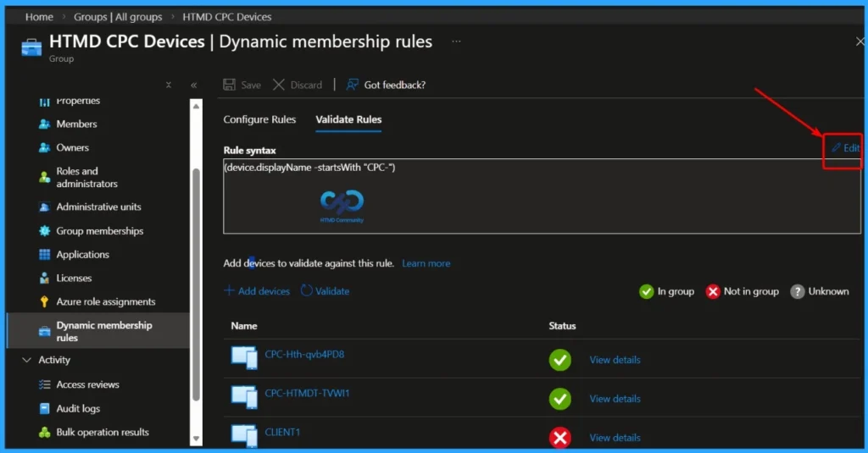Open HTMD CPC Devices breadcrumb
868x453 pixels.
coord(227,17)
